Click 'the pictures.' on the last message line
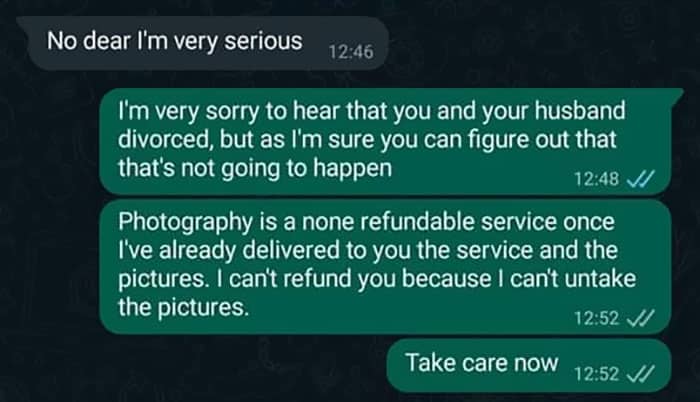 click(183, 308)
